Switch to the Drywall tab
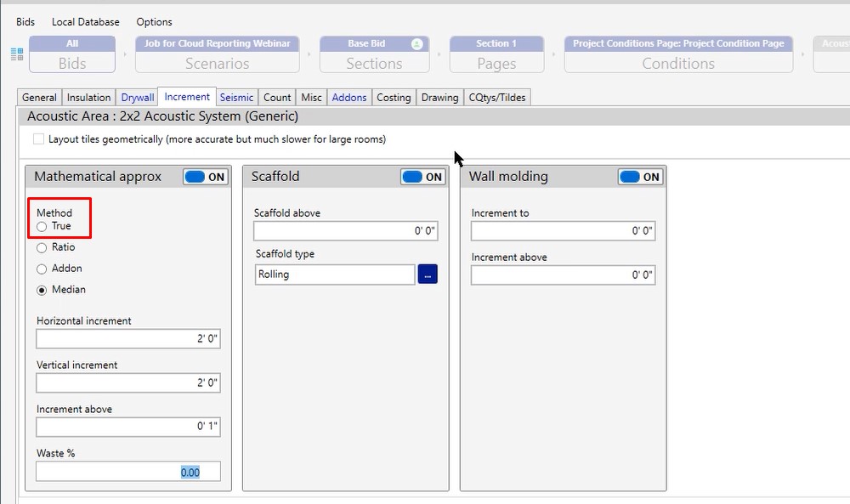 coord(138,98)
